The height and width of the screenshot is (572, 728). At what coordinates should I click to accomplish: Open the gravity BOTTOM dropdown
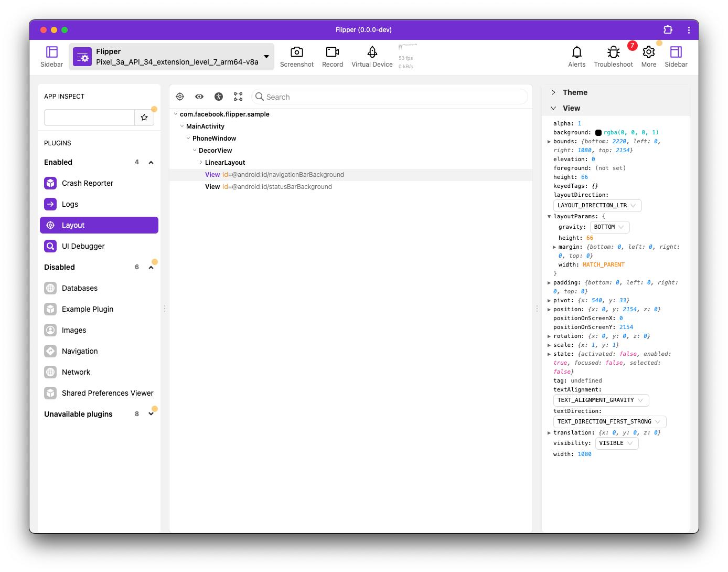[x=609, y=227]
